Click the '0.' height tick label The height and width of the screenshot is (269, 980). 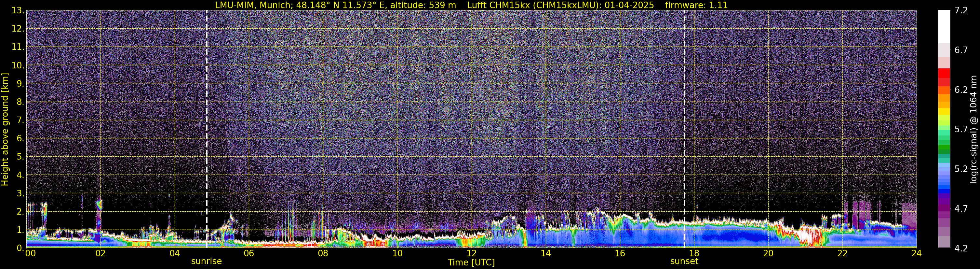click(20, 248)
